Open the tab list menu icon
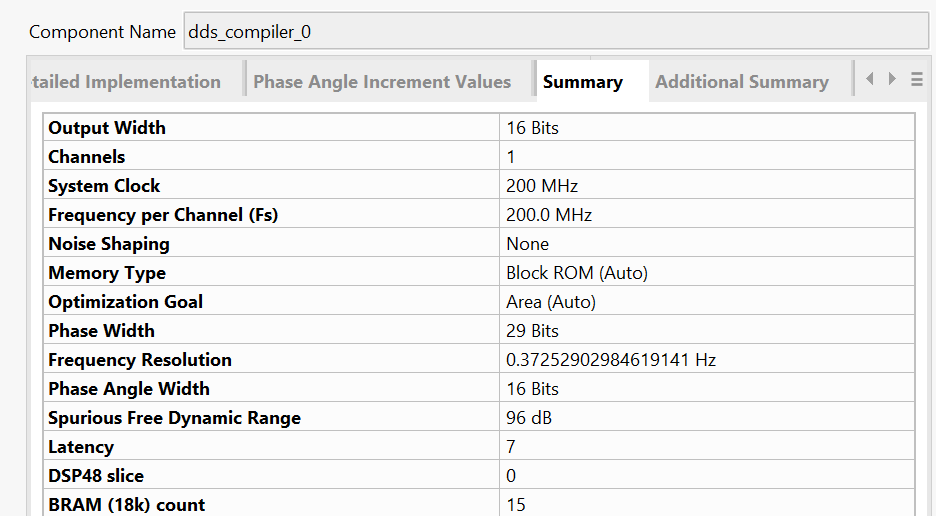Viewport: 936px width, 516px height. tap(917, 80)
